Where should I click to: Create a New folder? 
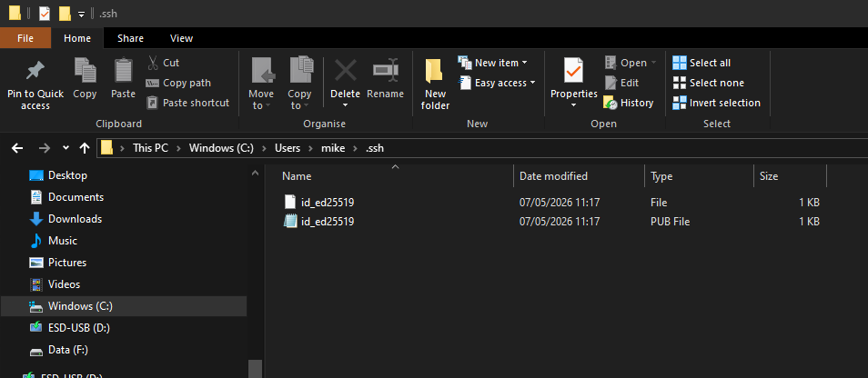click(x=435, y=84)
